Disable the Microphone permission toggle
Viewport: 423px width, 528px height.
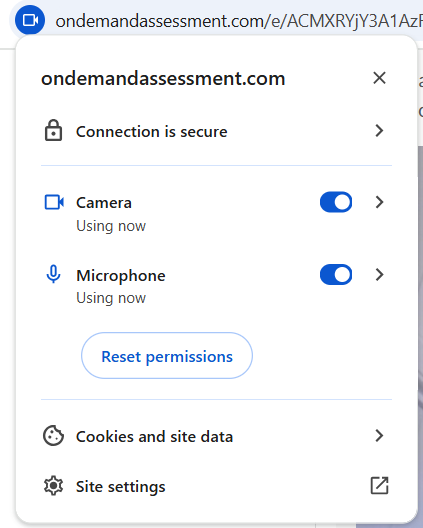[x=336, y=275]
